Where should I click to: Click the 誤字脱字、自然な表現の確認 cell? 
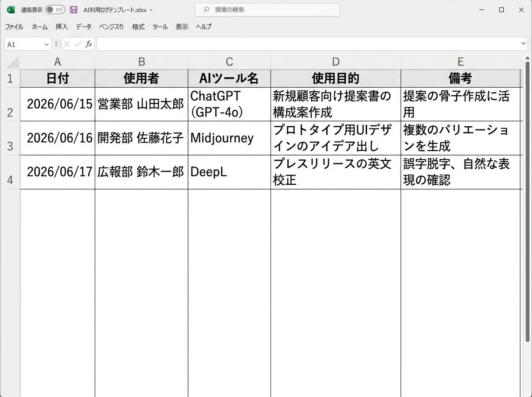tap(461, 172)
